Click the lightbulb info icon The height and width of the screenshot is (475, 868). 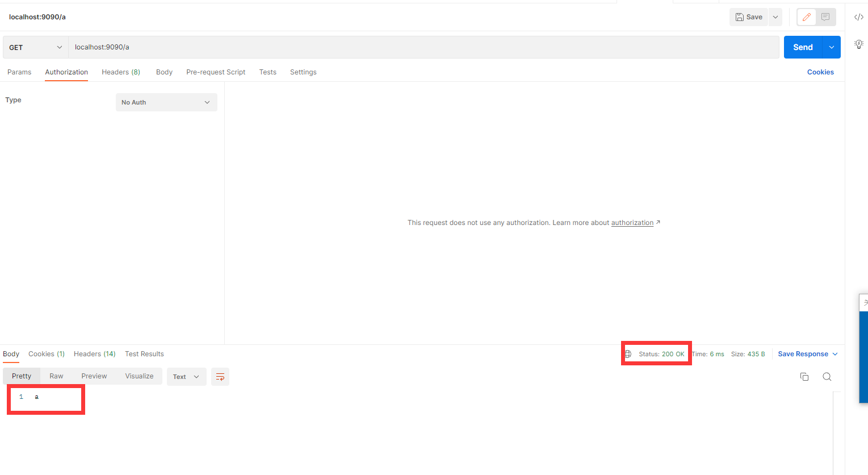point(859,44)
